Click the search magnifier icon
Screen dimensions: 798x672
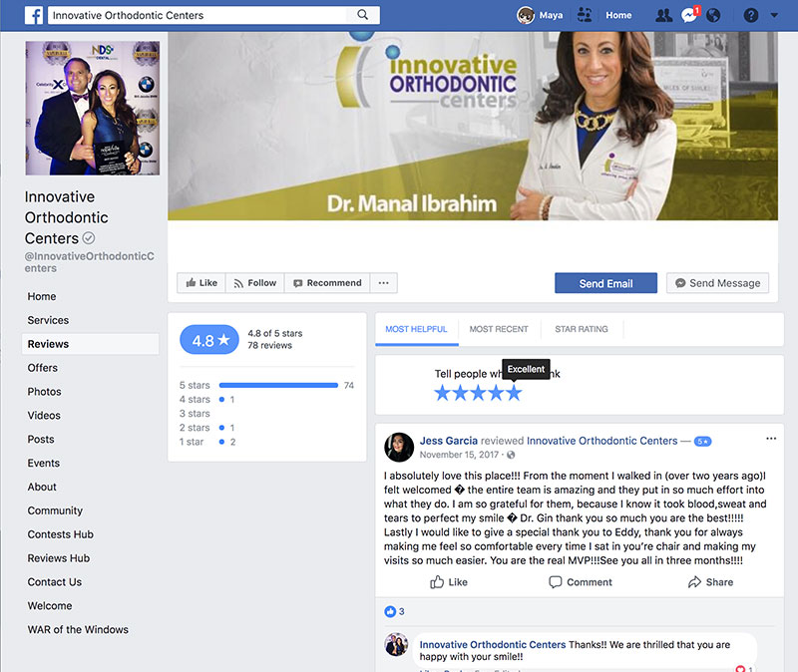coord(362,15)
